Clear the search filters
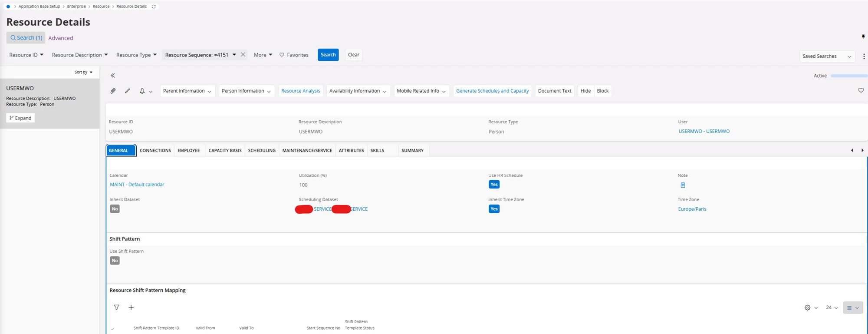Image resolution: width=868 pixels, height=334 pixels. click(x=354, y=55)
